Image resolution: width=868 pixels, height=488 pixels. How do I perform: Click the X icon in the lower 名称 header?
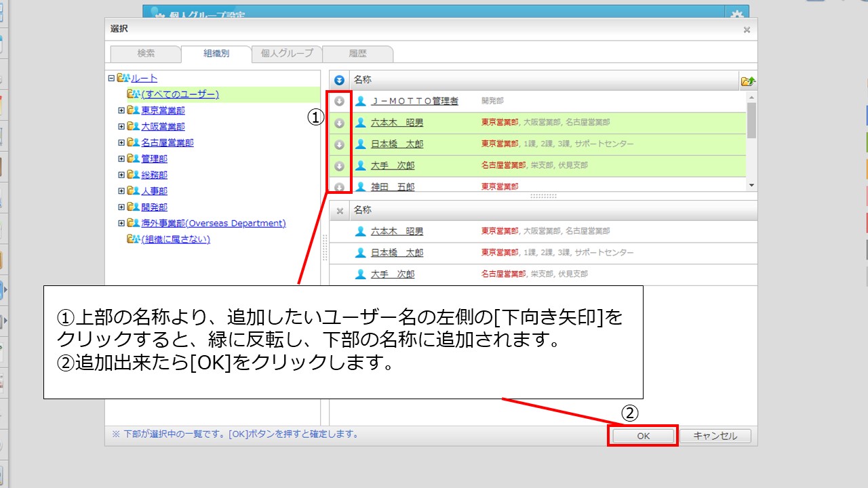[x=340, y=211]
